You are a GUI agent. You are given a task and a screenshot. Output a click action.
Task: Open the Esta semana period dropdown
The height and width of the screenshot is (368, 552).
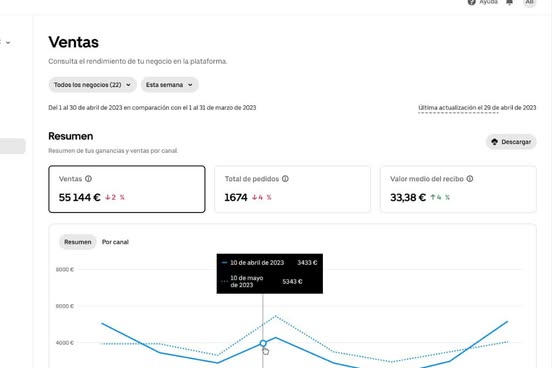click(x=170, y=85)
